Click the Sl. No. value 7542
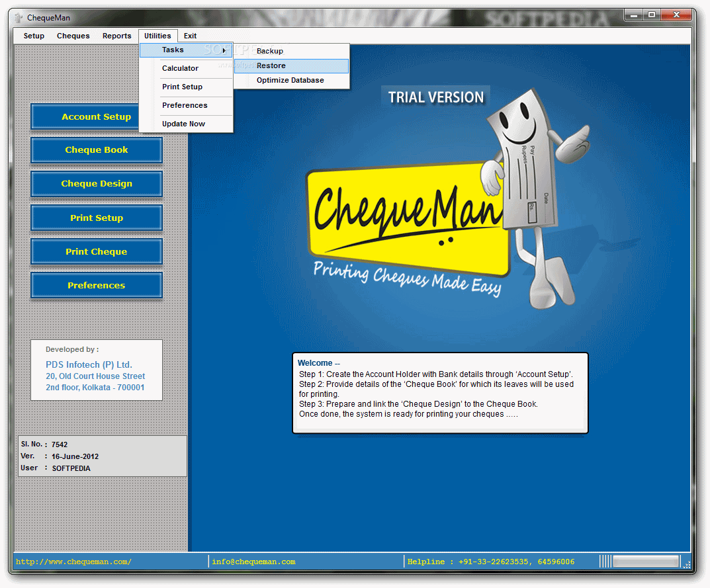 [60, 444]
